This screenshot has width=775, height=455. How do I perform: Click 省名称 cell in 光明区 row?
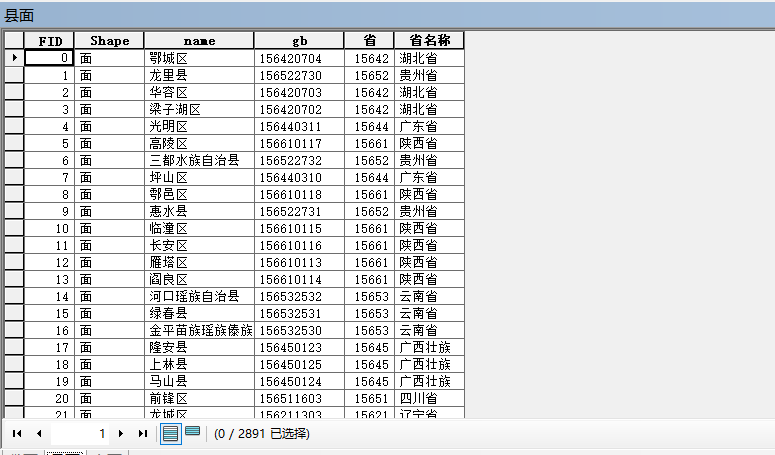pyautogui.click(x=430, y=126)
